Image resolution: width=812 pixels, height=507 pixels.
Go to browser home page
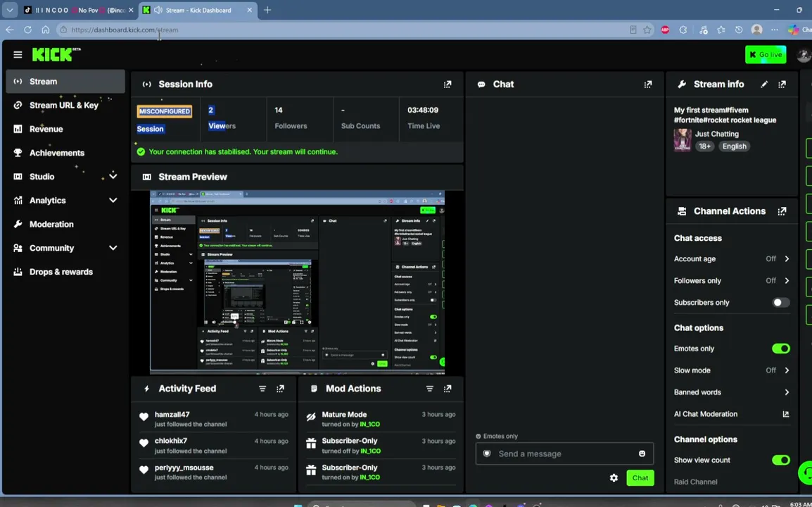tap(46, 30)
